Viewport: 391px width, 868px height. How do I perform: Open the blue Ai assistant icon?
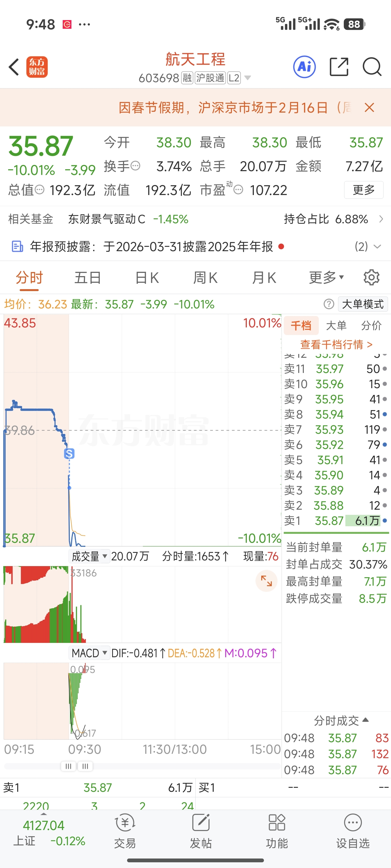pyautogui.click(x=304, y=67)
